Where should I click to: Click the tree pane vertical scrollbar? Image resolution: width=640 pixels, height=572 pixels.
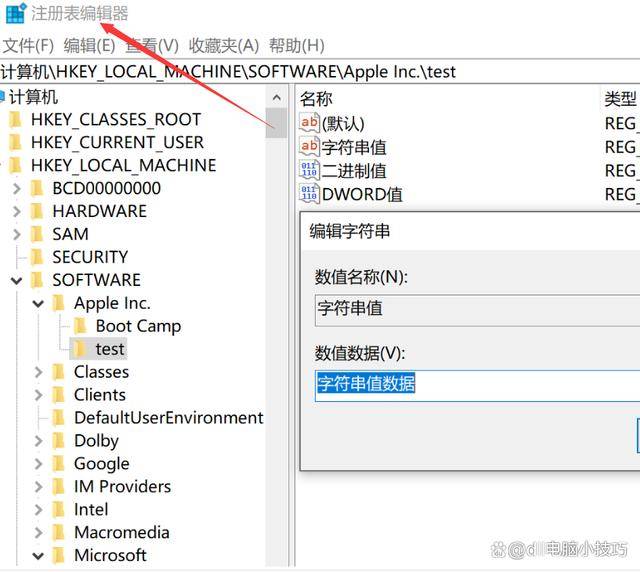277,300
